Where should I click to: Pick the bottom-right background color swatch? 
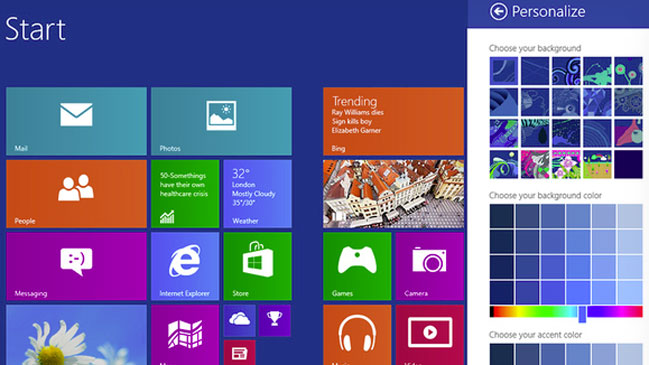[630, 293]
